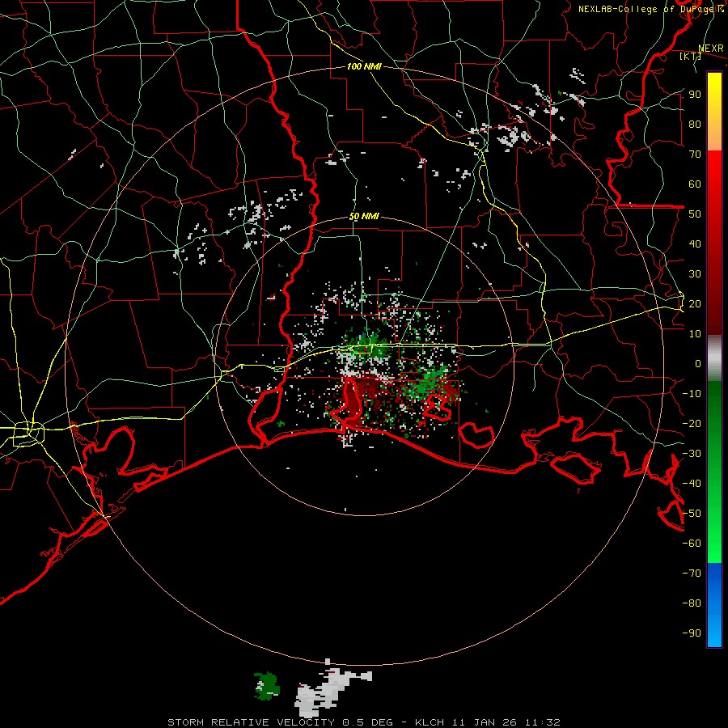
Task: Click the -40 value on velocity scale
Action: coord(692,484)
